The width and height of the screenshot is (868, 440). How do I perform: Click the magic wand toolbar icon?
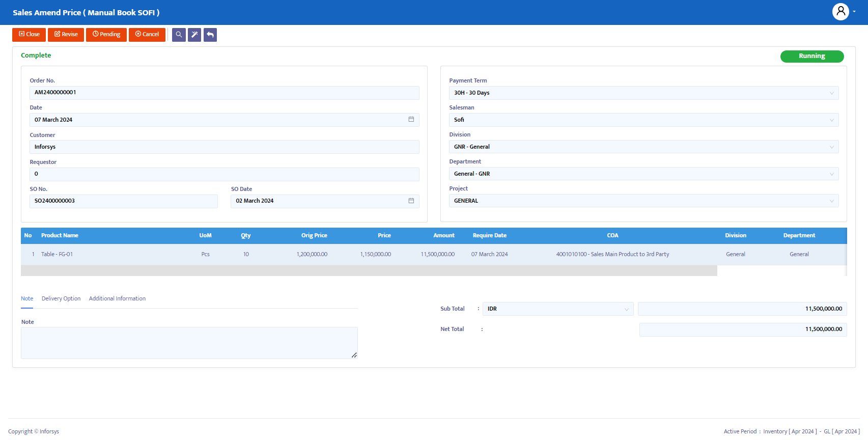pyautogui.click(x=194, y=35)
